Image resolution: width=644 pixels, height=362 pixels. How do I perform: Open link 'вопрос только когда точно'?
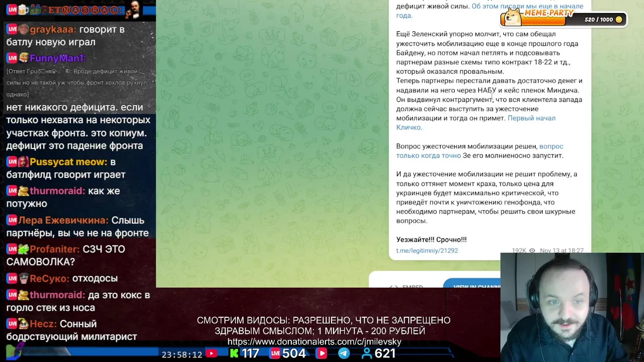click(479, 151)
